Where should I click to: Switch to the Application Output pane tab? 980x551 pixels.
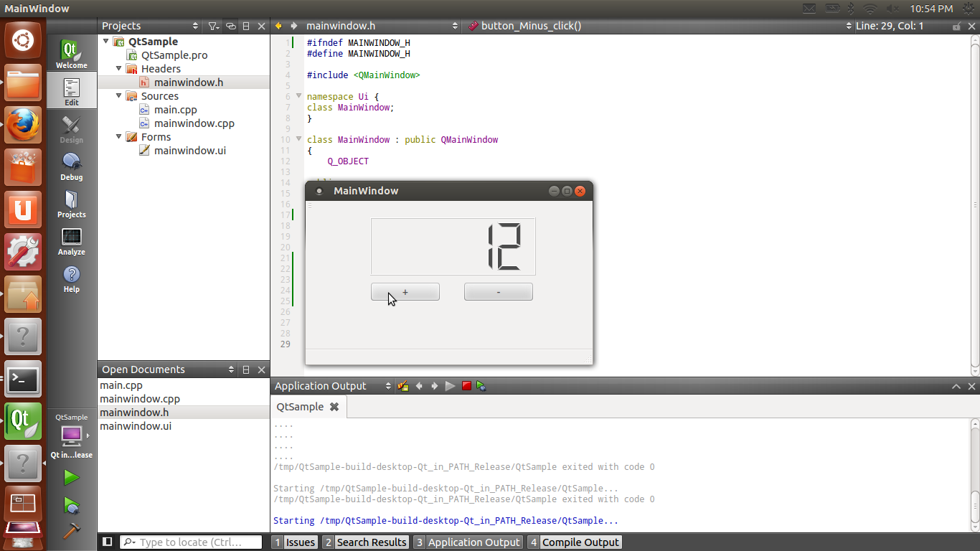[467, 542]
